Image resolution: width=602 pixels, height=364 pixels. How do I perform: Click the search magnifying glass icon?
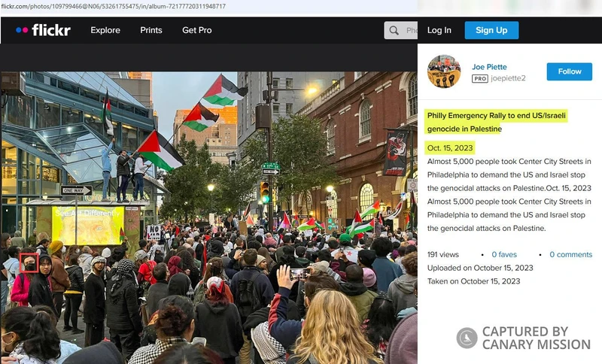point(394,30)
